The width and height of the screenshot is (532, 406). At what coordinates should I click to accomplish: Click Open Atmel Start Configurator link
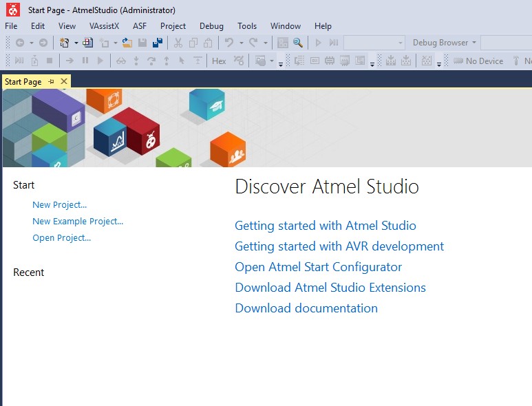pos(318,267)
